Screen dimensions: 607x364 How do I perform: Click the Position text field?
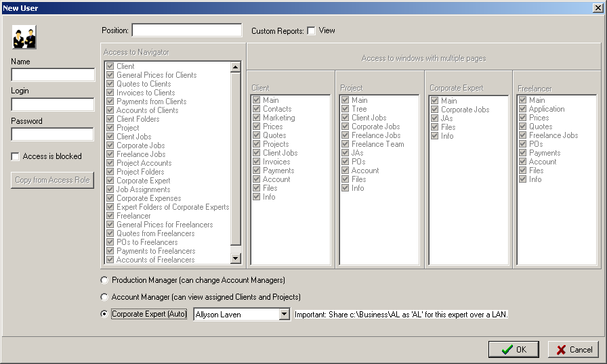point(186,30)
